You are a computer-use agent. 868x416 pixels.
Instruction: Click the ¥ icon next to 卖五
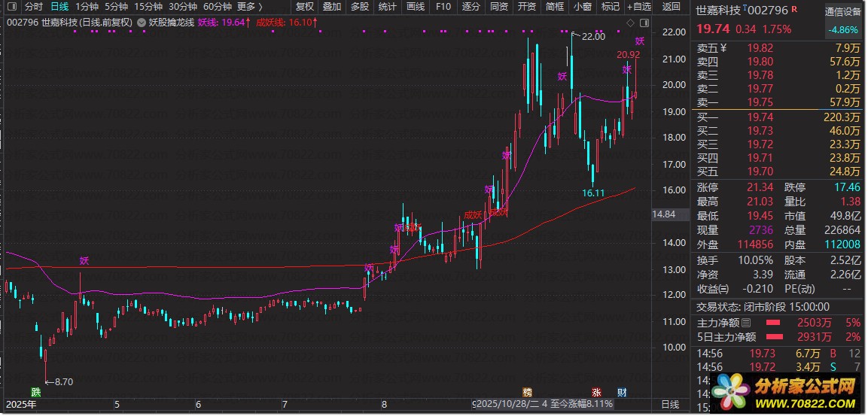723,48
